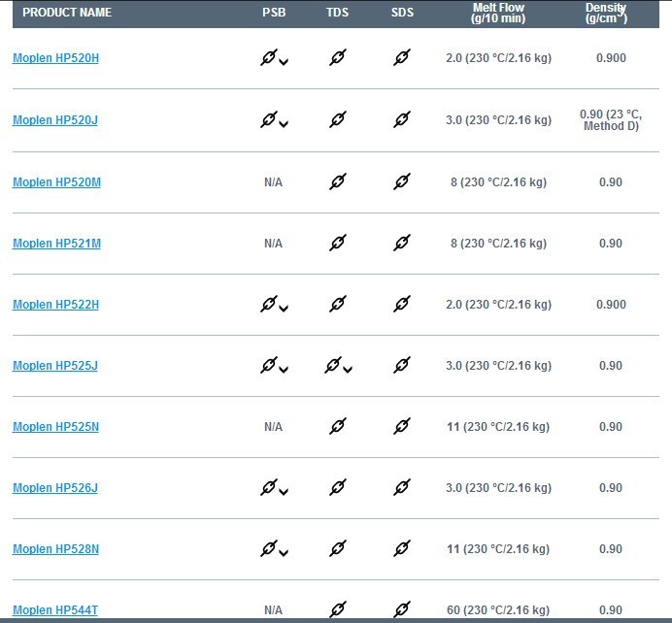The image size is (672, 623).
Task: Click the SDS column header
Action: (402, 13)
